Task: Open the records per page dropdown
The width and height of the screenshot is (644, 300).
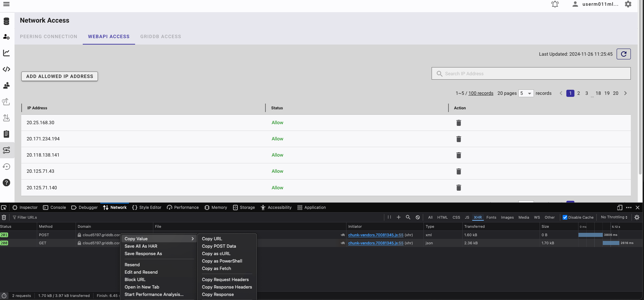Action: click(526, 93)
